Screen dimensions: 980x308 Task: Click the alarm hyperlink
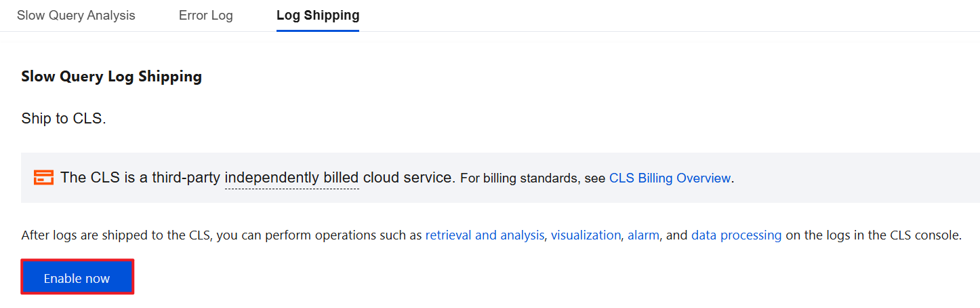(643, 235)
